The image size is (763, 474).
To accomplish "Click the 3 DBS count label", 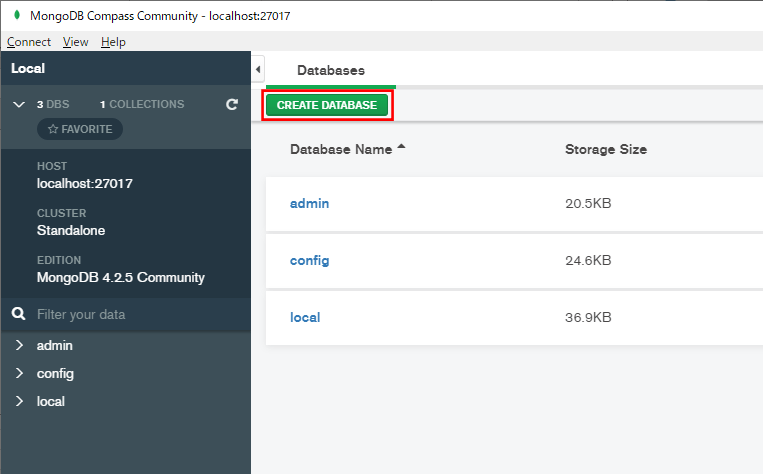I will click(x=53, y=104).
